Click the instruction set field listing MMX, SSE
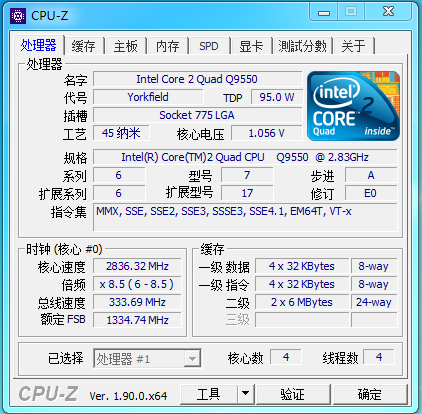 [x=245, y=217]
